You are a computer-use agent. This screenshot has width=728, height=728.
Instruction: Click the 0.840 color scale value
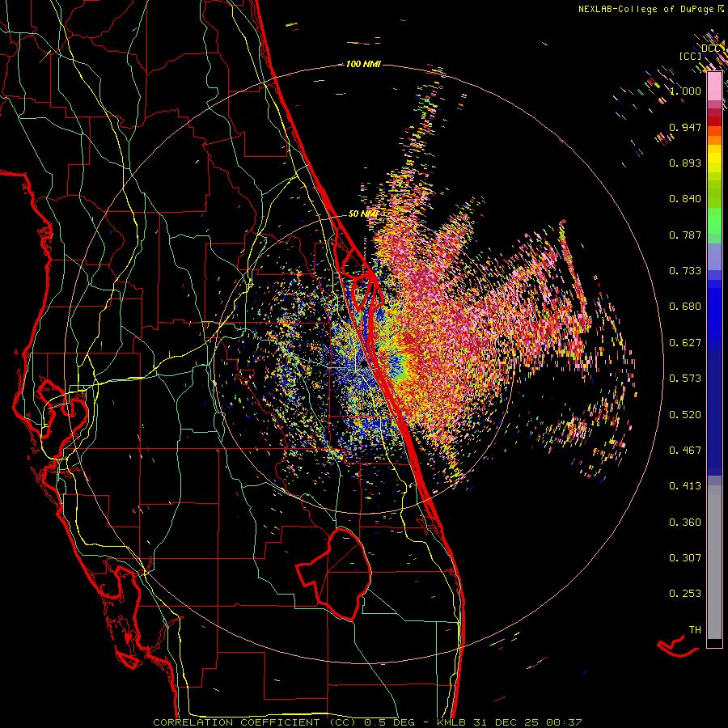pos(685,199)
